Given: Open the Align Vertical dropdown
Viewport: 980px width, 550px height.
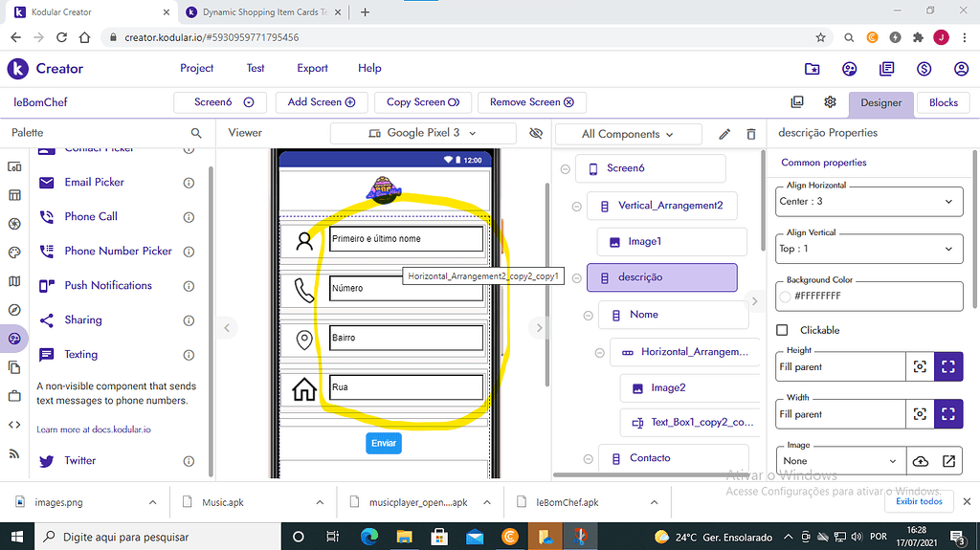Looking at the screenshot, I should pos(869,249).
